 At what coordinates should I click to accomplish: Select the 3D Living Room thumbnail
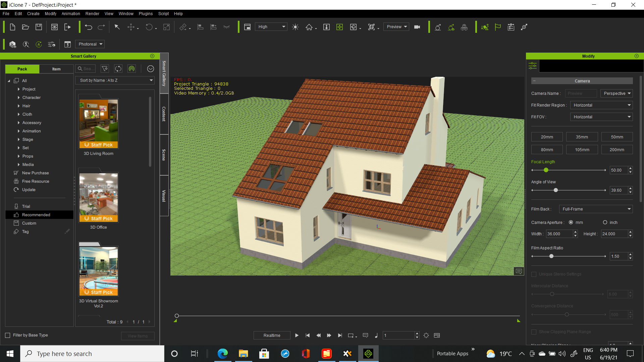pyautogui.click(x=99, y=124)
